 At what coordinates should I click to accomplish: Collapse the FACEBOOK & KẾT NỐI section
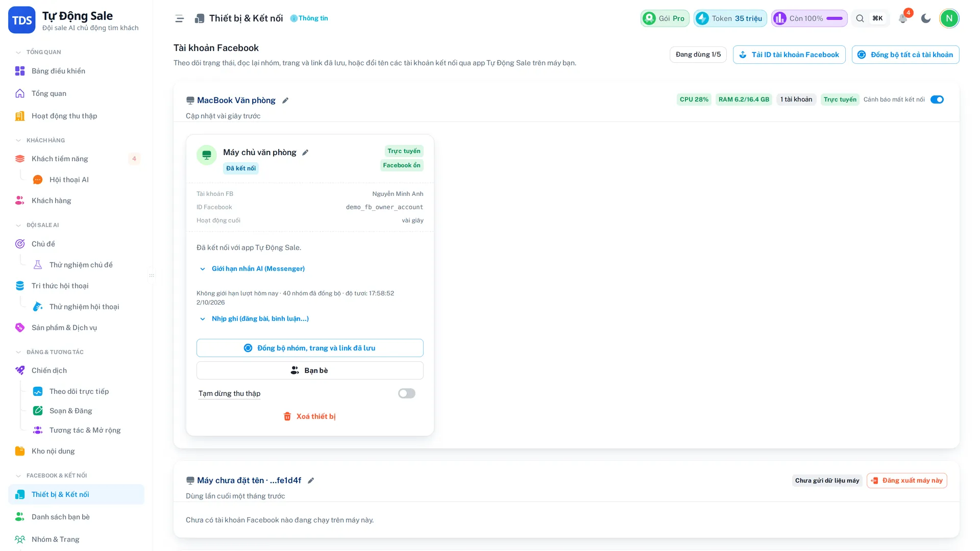tap(51, 475)
